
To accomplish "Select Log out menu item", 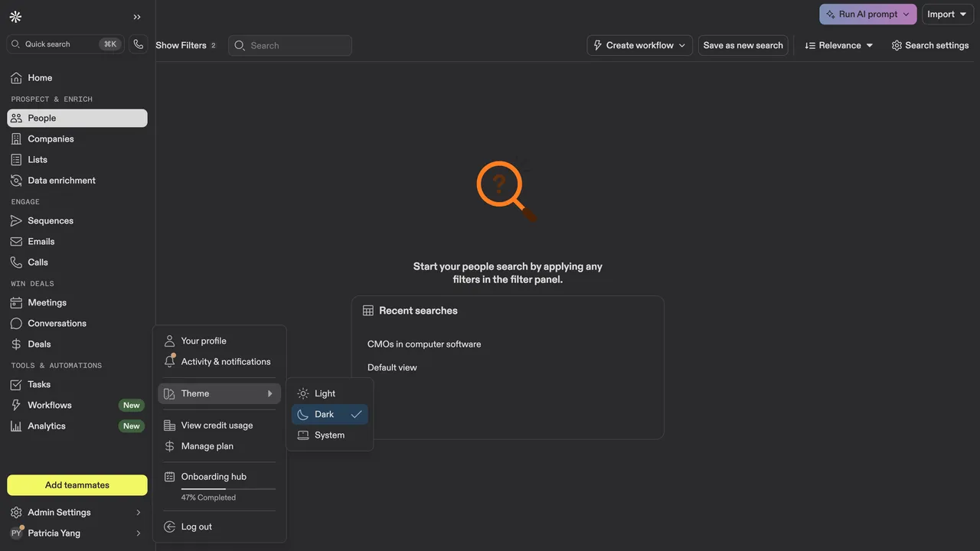I will (x=220, y=527).
